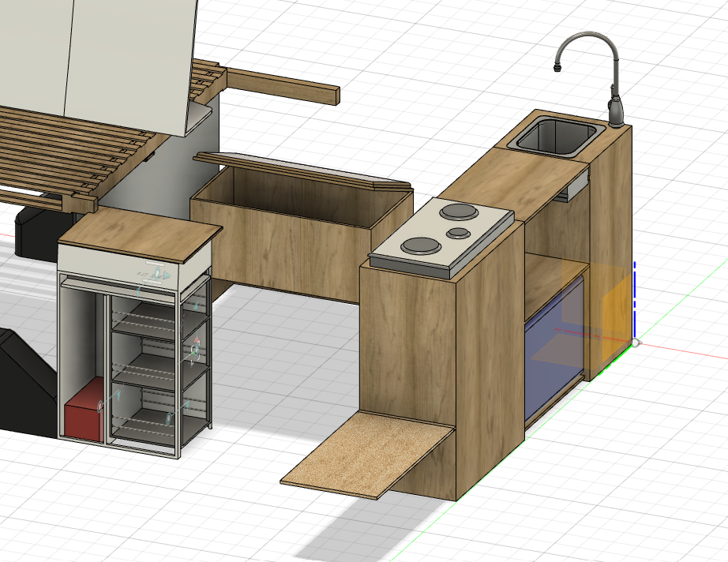Select the orange vertical origin plane
This screenshot has height=562, width=728.
coord(617,317)
